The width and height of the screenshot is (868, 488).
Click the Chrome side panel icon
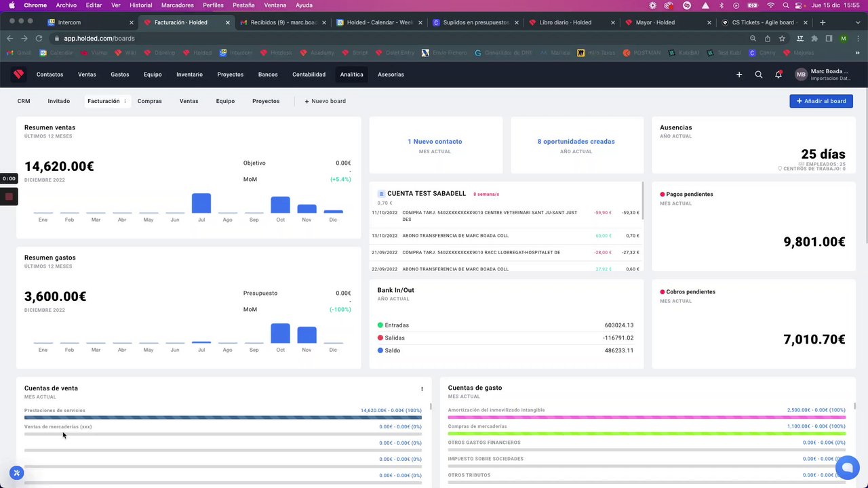[x=829, y=39]
